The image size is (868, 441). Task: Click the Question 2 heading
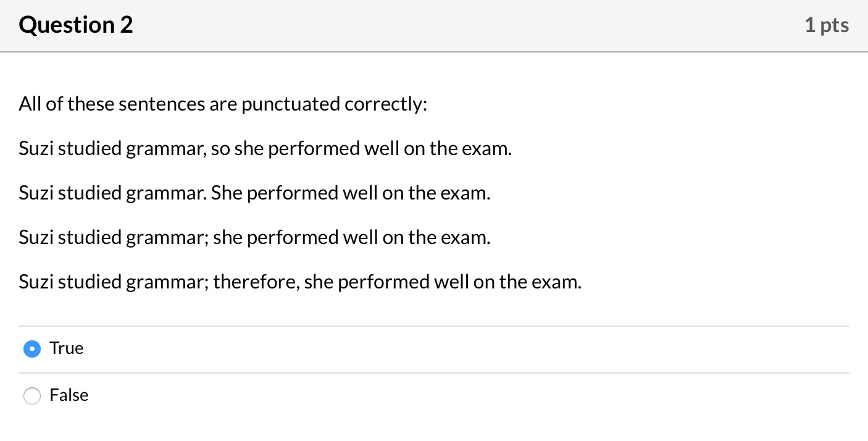[75, 25]
